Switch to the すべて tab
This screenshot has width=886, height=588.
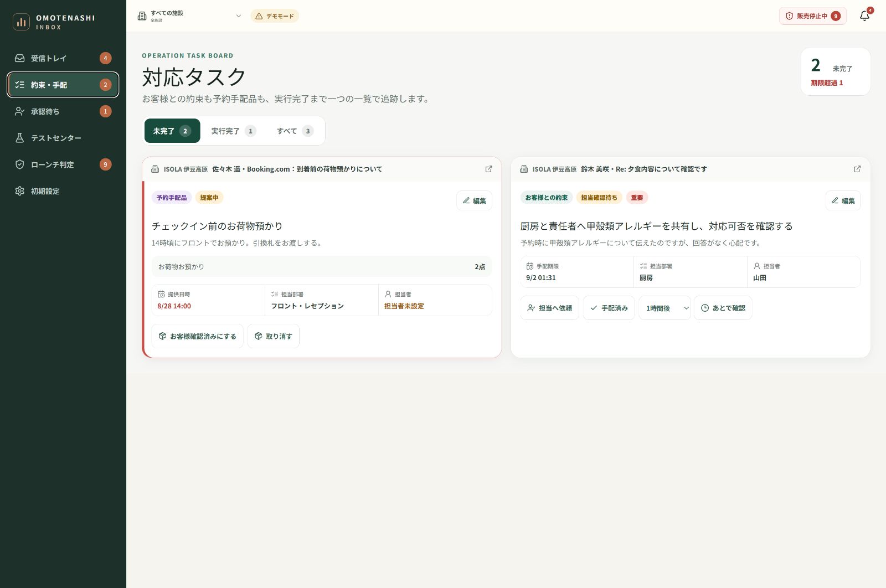coord(295,131)
